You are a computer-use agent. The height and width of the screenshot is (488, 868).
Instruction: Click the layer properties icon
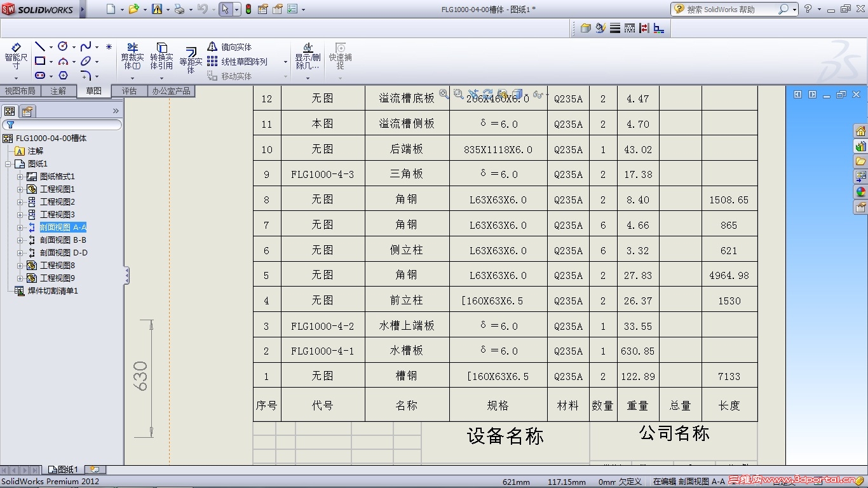click(x=586, y=28)
